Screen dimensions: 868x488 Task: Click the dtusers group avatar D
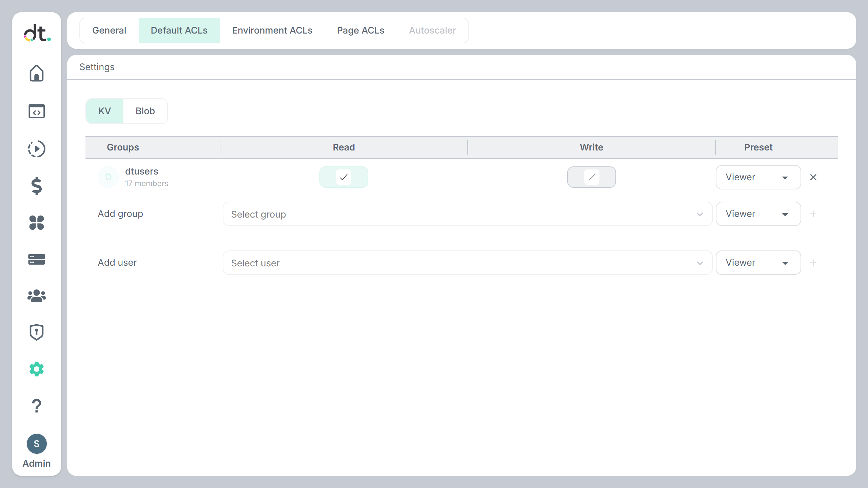click(108, 177)
